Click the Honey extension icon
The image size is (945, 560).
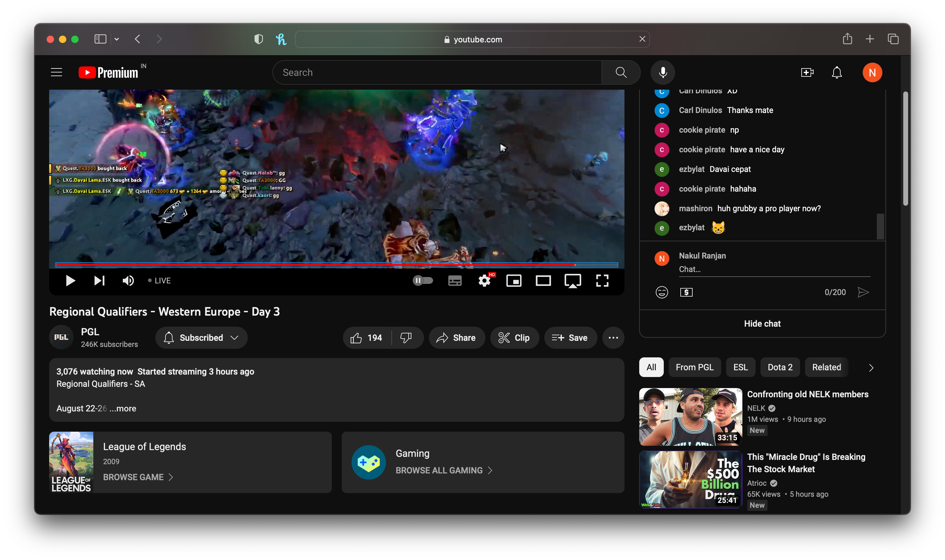[281, 39]
